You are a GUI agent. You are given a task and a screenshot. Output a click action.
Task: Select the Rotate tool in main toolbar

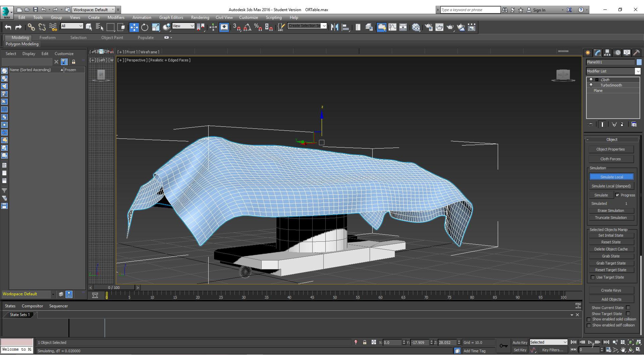[145, 27]
